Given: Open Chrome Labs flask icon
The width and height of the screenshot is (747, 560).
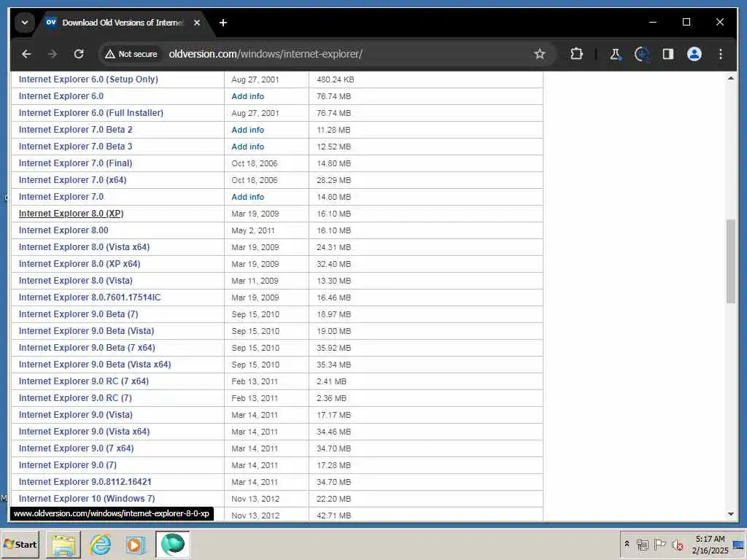Looking at the screenshot, I should point(615,54).
